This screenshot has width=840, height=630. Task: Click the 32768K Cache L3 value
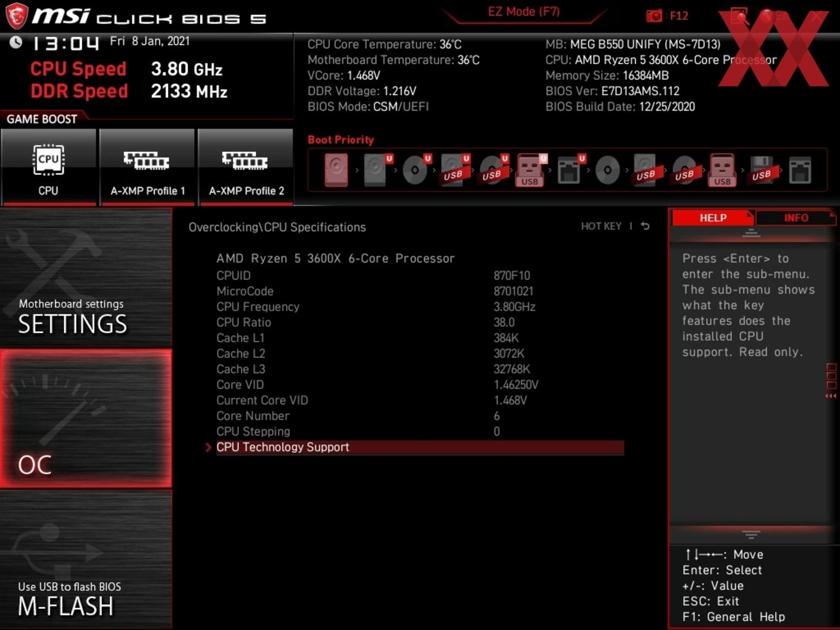pos(512,369)
